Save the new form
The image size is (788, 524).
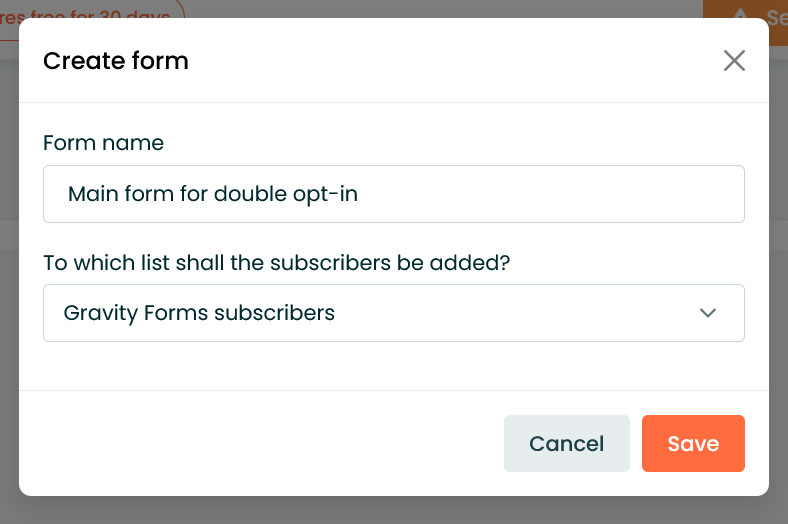pos(693,443)
